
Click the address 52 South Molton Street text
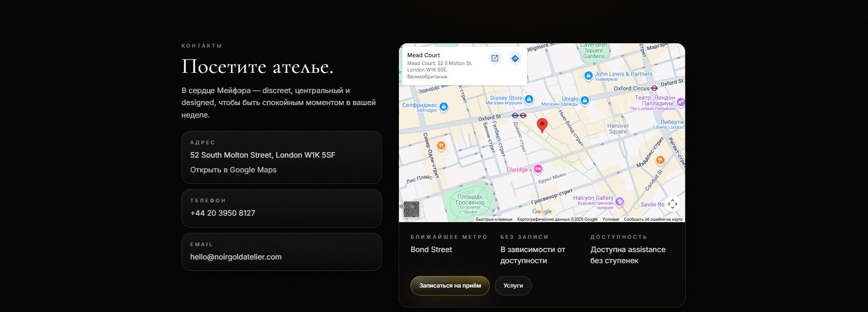pyautogui.click(x=263, y=155)
